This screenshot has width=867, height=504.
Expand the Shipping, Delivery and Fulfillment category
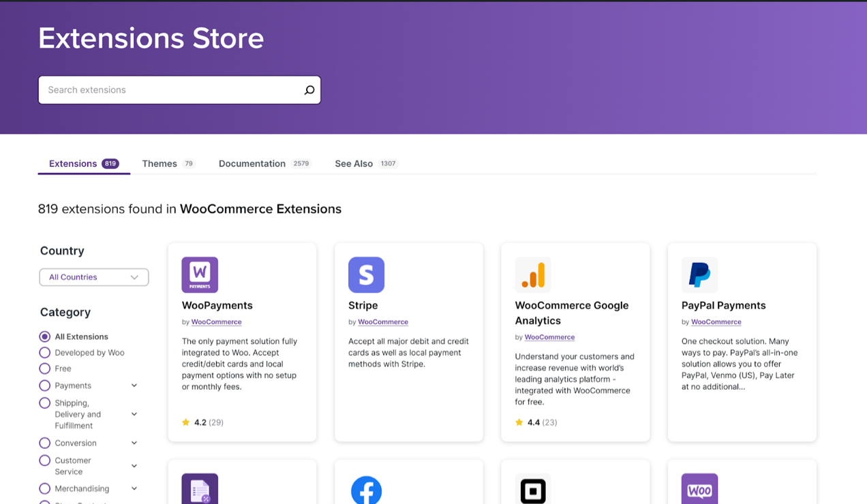click(134, 413)
